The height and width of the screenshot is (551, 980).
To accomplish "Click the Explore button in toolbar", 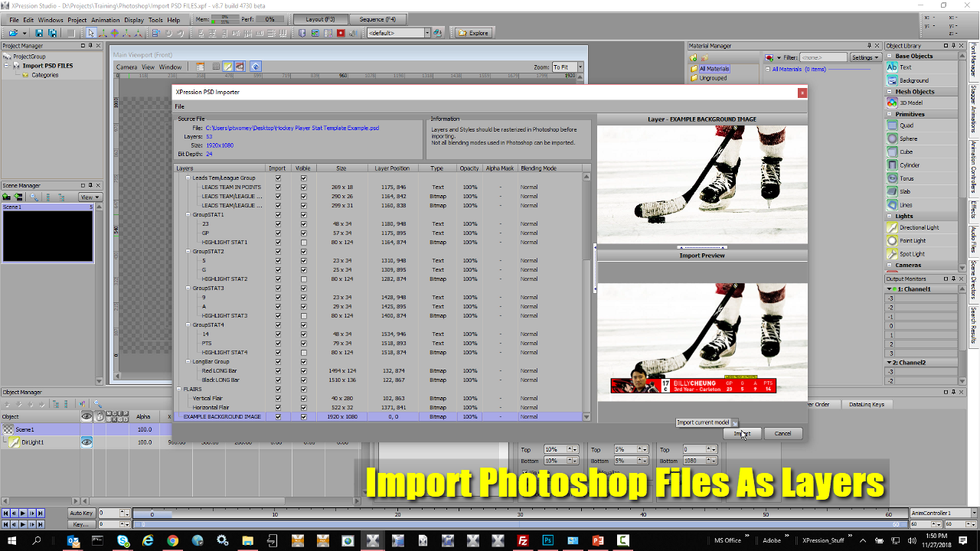I will click(474, 33).
